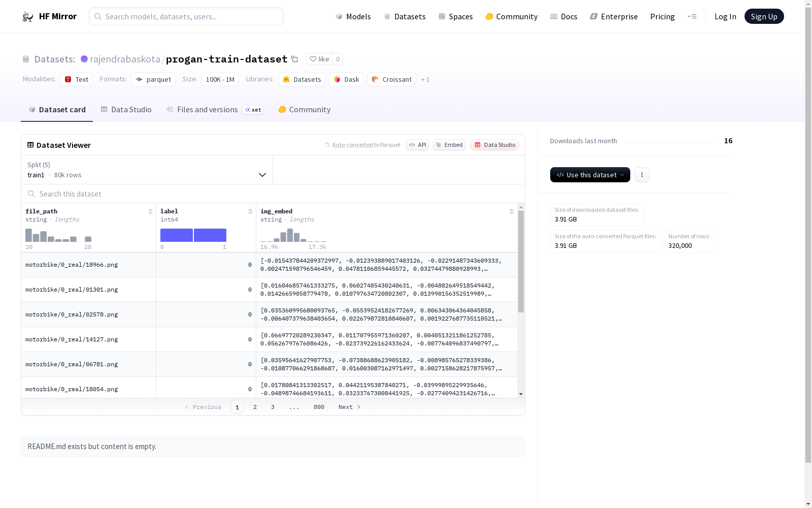Focus the Search this dataset field
Viewport: 812px width, 508px height.
click(x=273, y=194)
